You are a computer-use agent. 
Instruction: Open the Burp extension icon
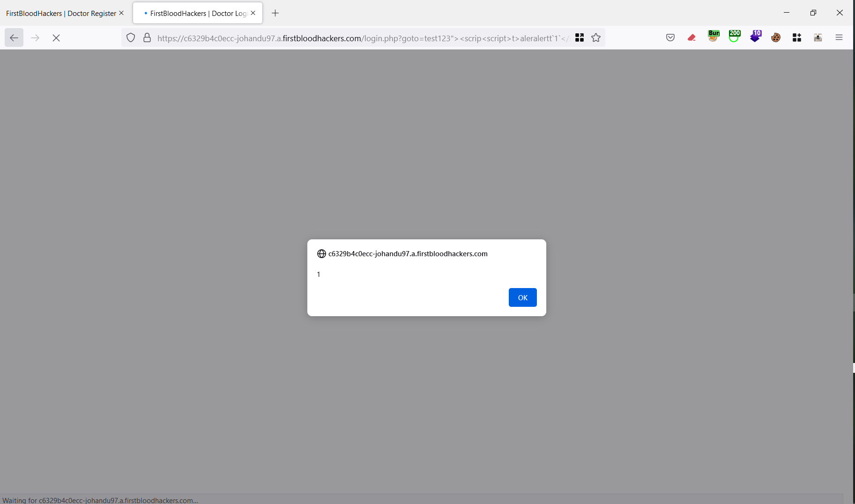714,37
